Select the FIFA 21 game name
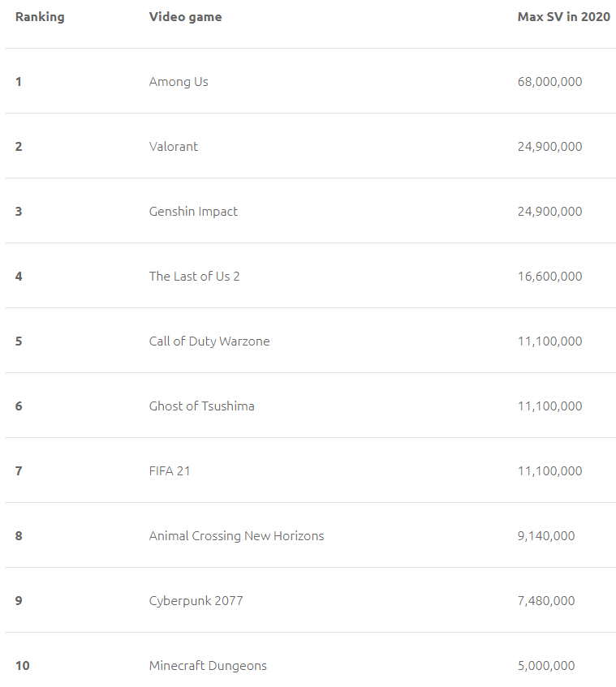Screen dimensions: 616x687 click(170, 471)
